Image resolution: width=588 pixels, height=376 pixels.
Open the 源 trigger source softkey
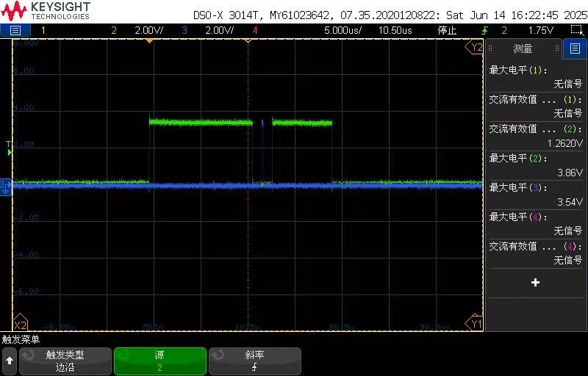point(160,361)
